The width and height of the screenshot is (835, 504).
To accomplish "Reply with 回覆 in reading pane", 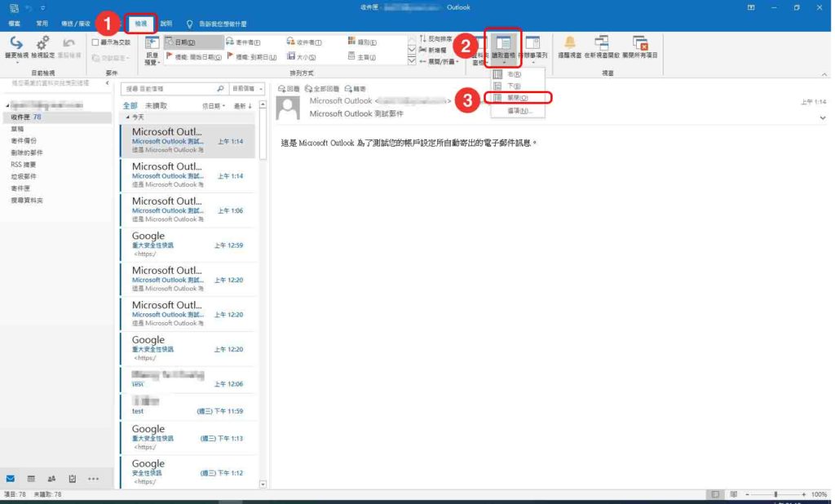I will (x=289, y=88).
